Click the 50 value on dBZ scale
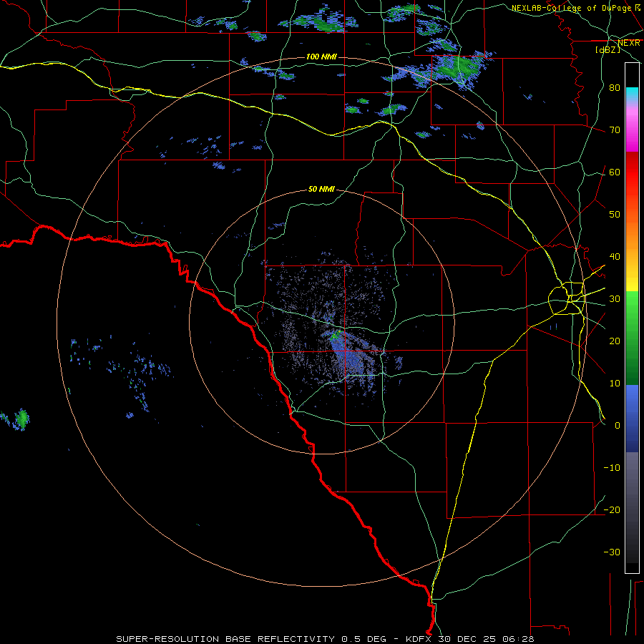 pos(615,215)
